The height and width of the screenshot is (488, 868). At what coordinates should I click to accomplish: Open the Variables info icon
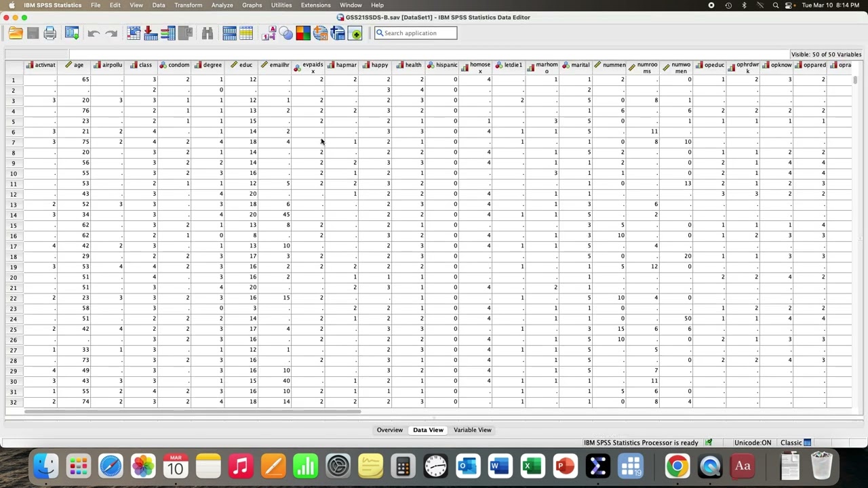pyautogui.click(x=168, y=33)
